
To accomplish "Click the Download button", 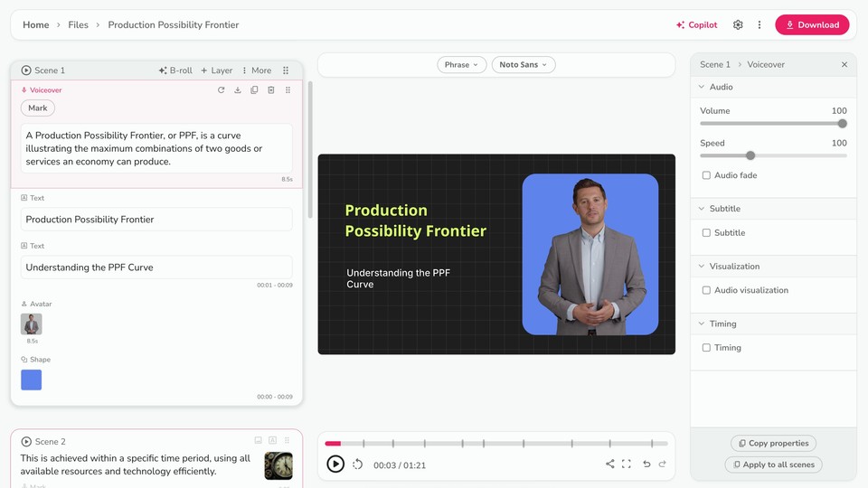I will (x=812, y=25).
